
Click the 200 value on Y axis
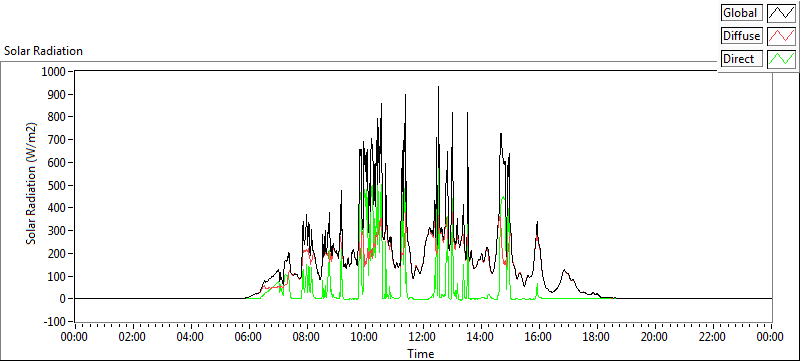pos(57,253)
